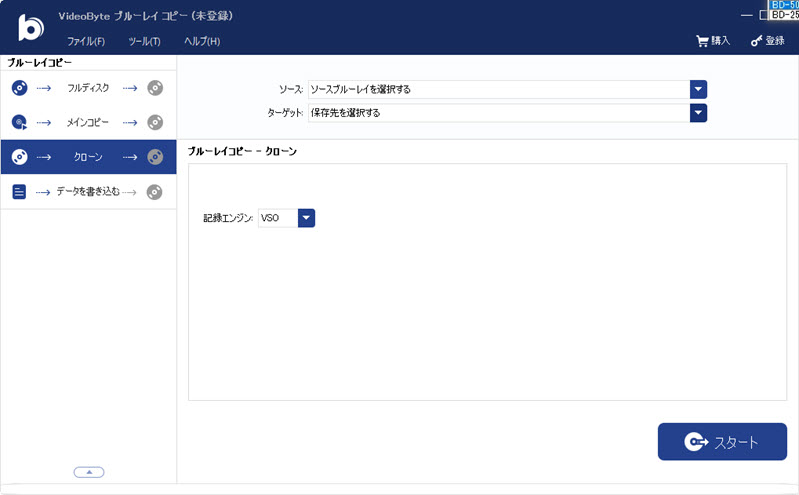Viewport: 799px width, 495px height.
Task: Open the ファイル(F) menu
Action: click(86, 41)
